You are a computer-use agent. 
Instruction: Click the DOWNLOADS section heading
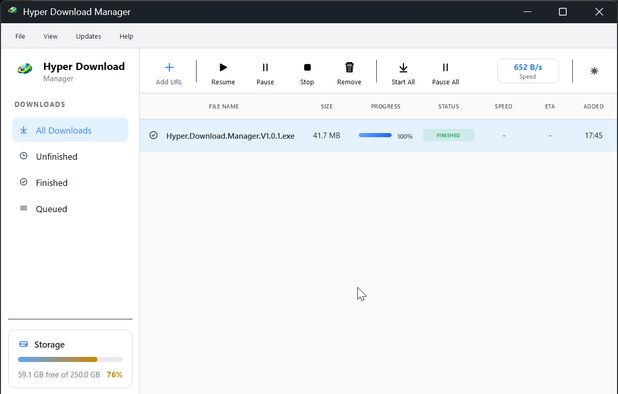40,104
